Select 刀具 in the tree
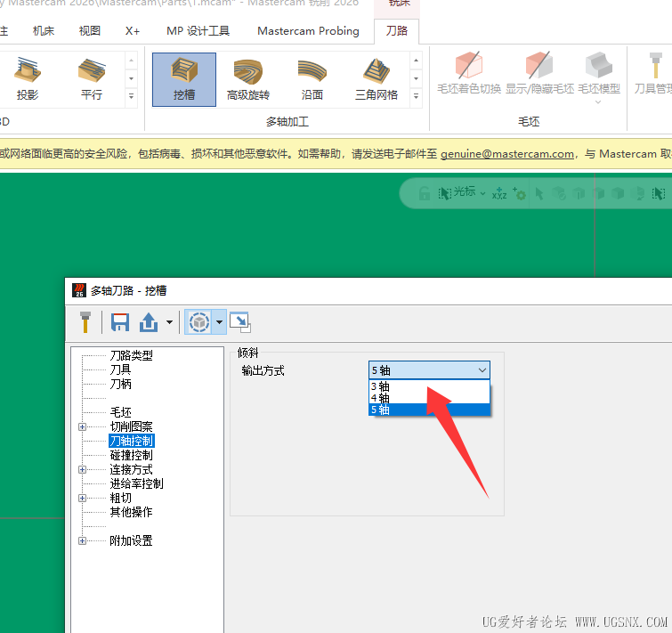Viewport: 672px width, 633px height. (120, 369)
